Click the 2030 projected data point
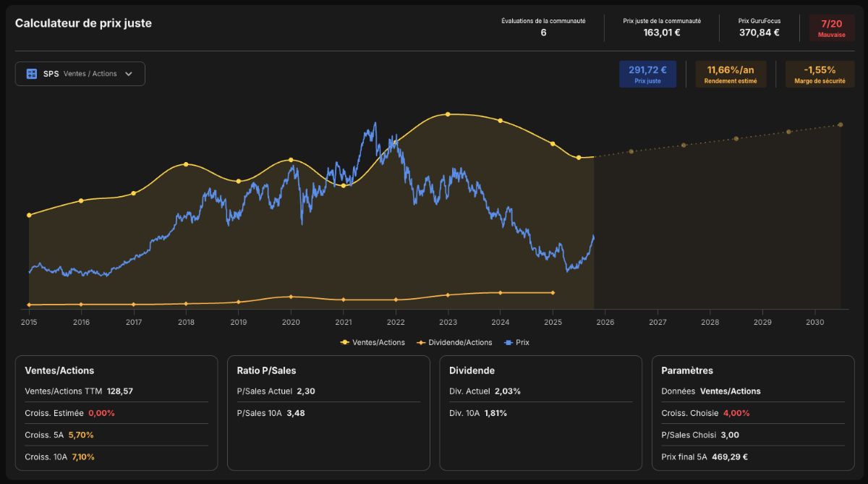 (x=841, y=124)
